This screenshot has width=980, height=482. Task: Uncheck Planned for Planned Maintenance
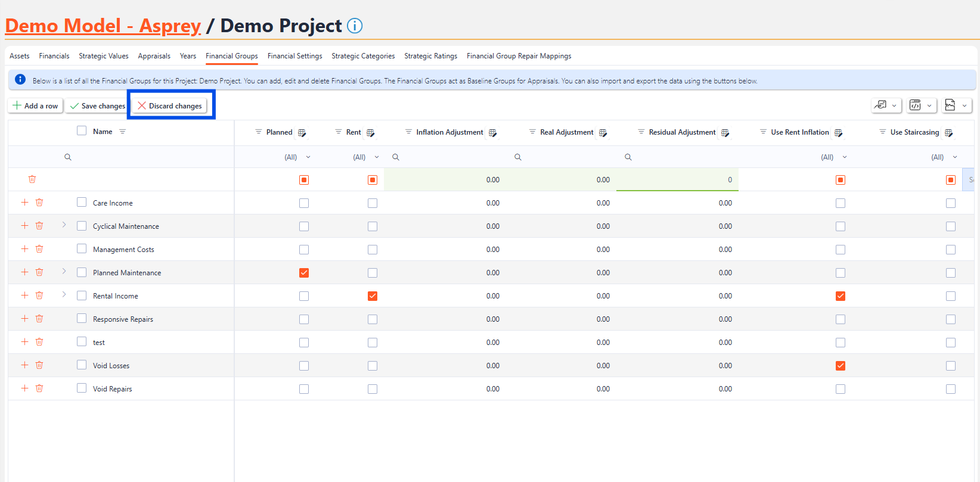coord(304,273)
